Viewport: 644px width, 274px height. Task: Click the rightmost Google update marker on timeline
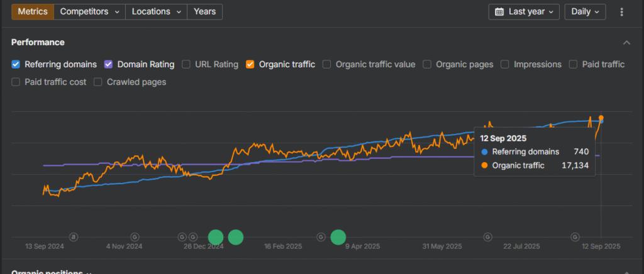(574, 237)
